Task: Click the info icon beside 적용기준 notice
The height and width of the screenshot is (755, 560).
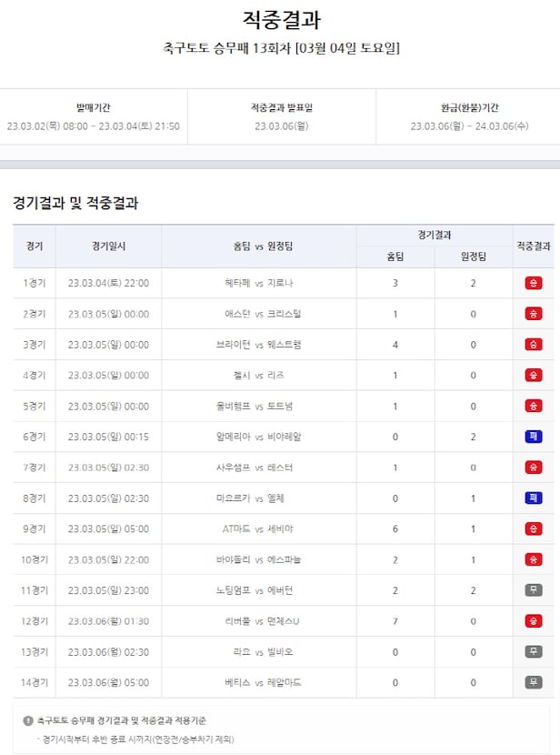Action: click(28, 720)
